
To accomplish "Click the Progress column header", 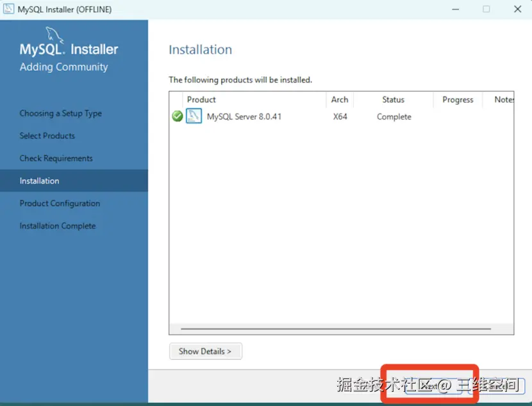I will coord(457,99).
